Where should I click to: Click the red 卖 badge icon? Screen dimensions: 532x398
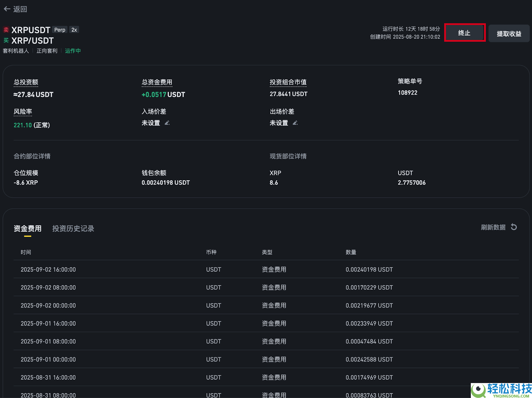pos(5,30)
